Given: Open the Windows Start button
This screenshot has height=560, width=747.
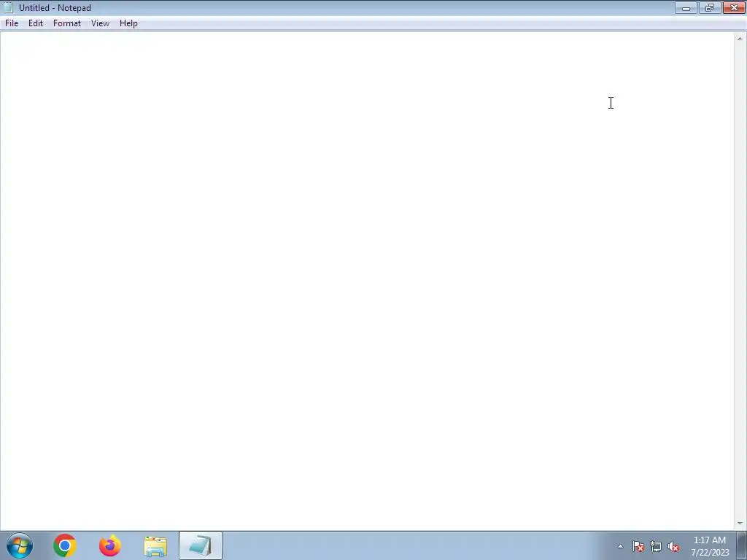Looking at the screenshot, I should point(20,545).
